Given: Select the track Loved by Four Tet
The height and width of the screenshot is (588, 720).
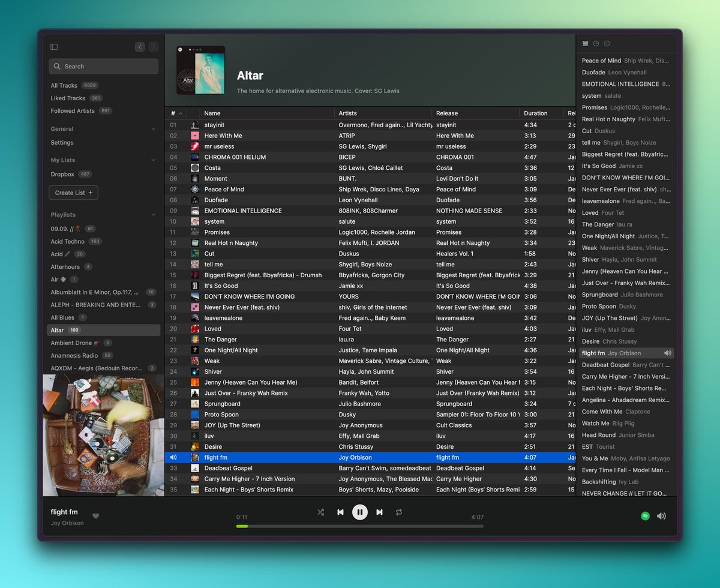Looking at the screenshot, I should 370,328.
